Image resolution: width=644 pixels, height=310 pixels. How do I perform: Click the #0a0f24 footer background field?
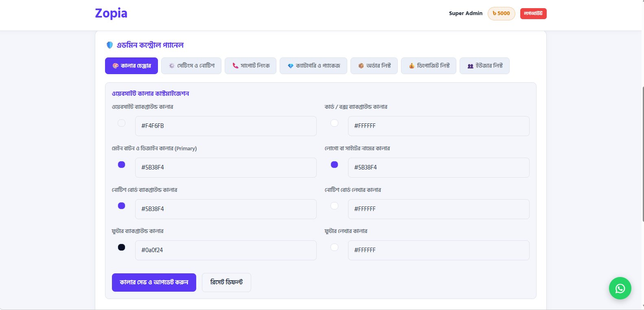coord(226,250)
